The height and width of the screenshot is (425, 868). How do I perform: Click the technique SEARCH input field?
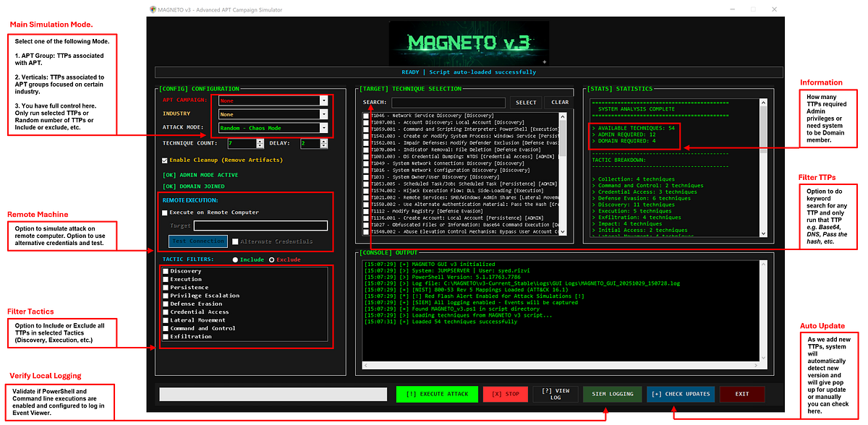click(x=448, y=103)
